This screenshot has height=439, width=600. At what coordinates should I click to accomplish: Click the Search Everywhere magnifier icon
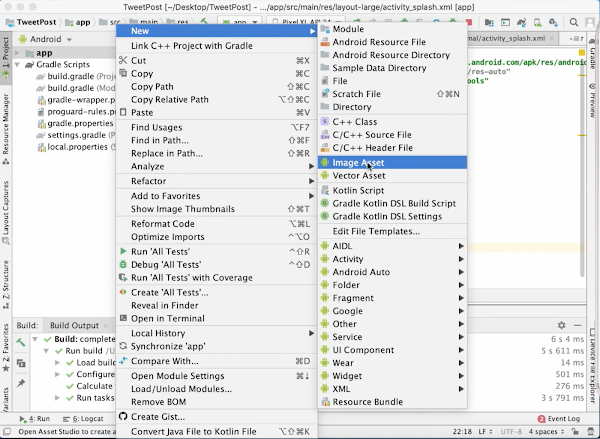[573, 22]
